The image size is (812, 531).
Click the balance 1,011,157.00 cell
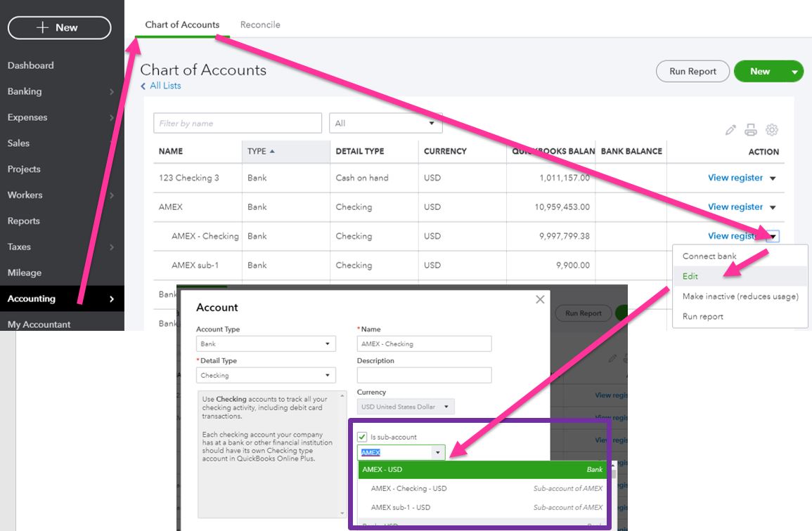click(x=565, y=178)
